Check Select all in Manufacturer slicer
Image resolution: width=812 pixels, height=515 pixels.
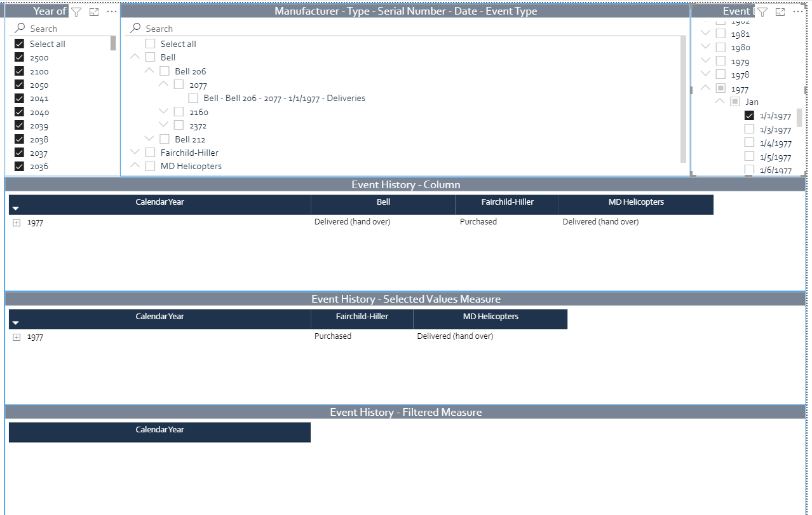150,44
